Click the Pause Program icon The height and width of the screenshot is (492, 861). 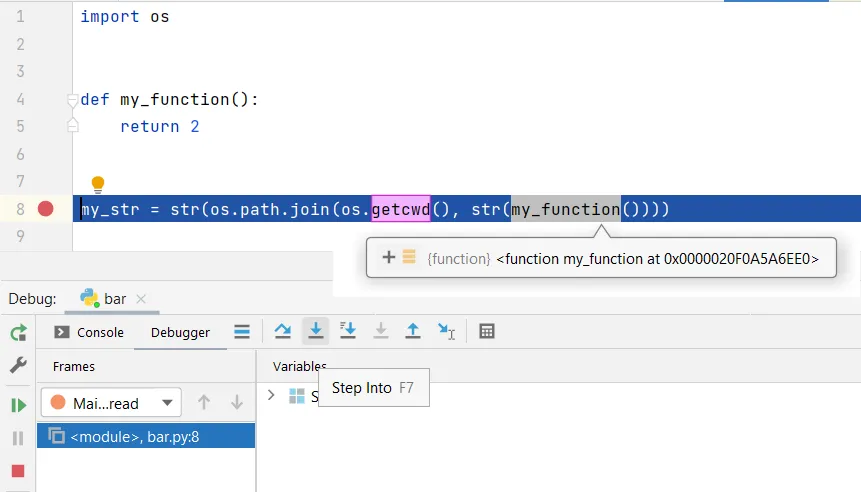click(x=18, y=438)
